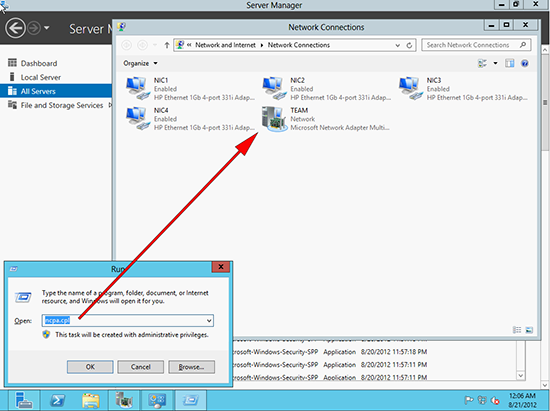Click the NIC3 adapter icon
This screenshot has height=411, width=550.
(x=409, y=88)
